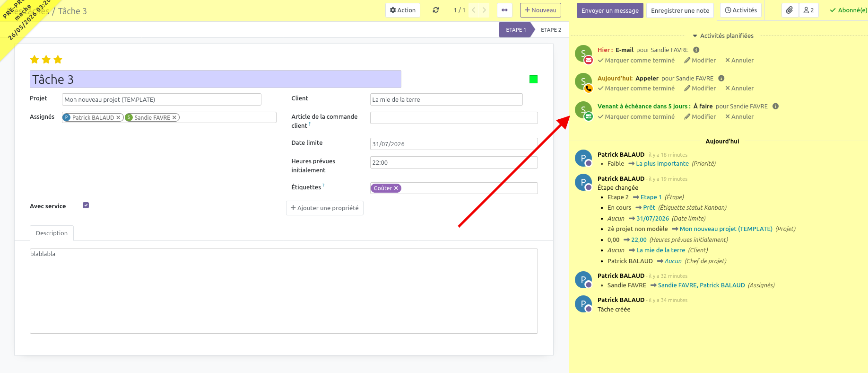This screenshot has height=373, width=868.
Task: Toggle the form width expand icon
Action: pos(504,10)
